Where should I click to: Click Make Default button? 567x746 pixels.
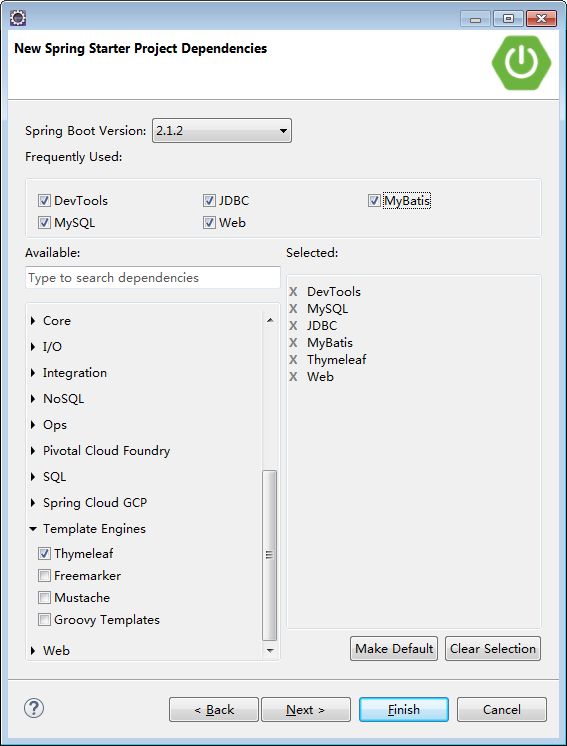point(394,648)
